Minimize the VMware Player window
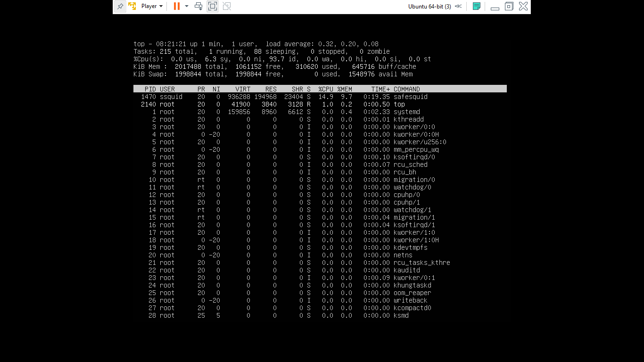Image resolution: width=644 pixels, height=362 pixels. 495,7
